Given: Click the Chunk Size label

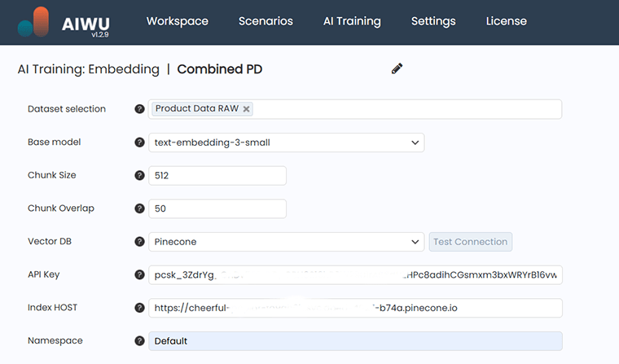Looking at the screenshot, I should [x=51, y=175].
